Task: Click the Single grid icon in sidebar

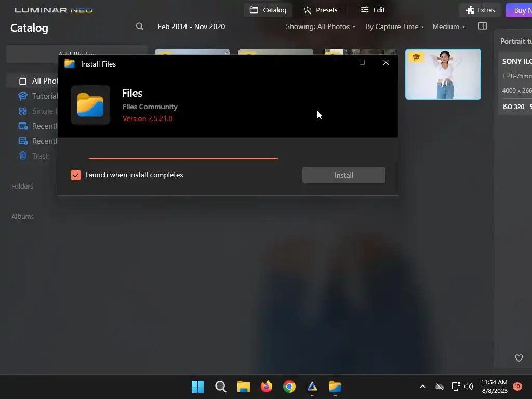Action: click(23, 111)
